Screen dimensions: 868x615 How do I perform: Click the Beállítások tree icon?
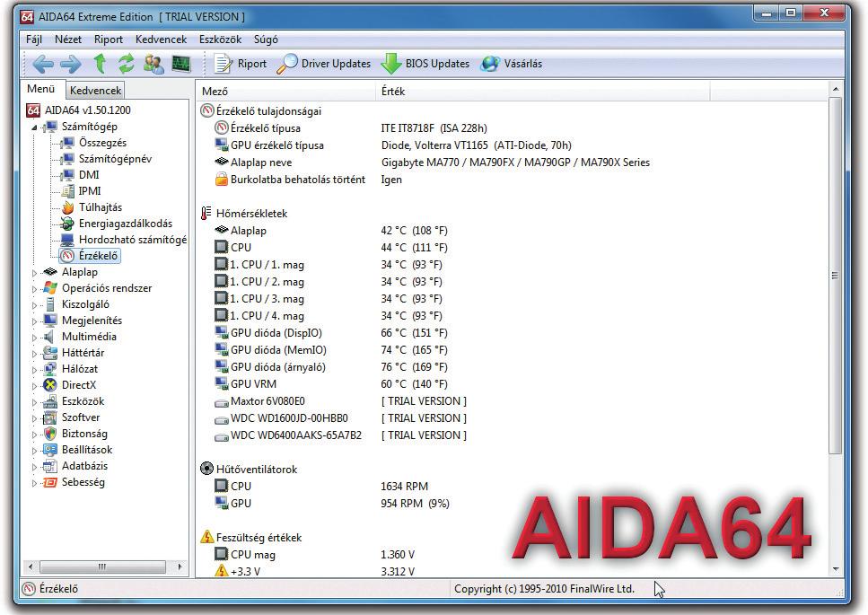click(x=50, y=450)
